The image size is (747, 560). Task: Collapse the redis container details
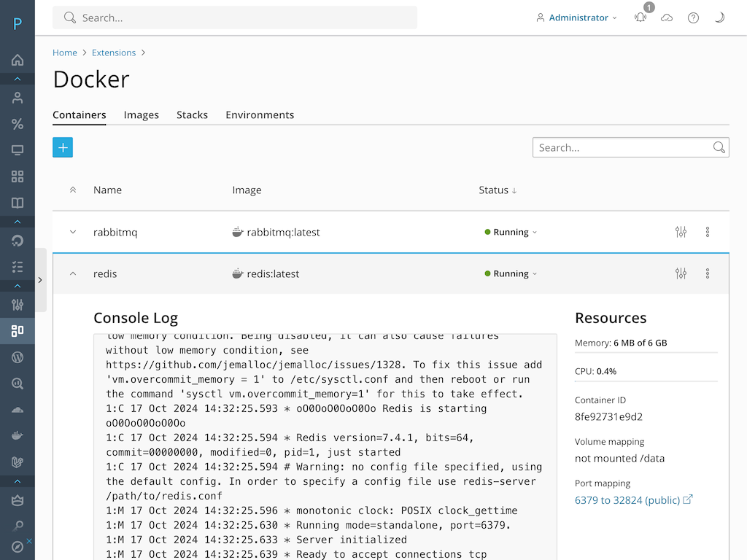[72, 273]
